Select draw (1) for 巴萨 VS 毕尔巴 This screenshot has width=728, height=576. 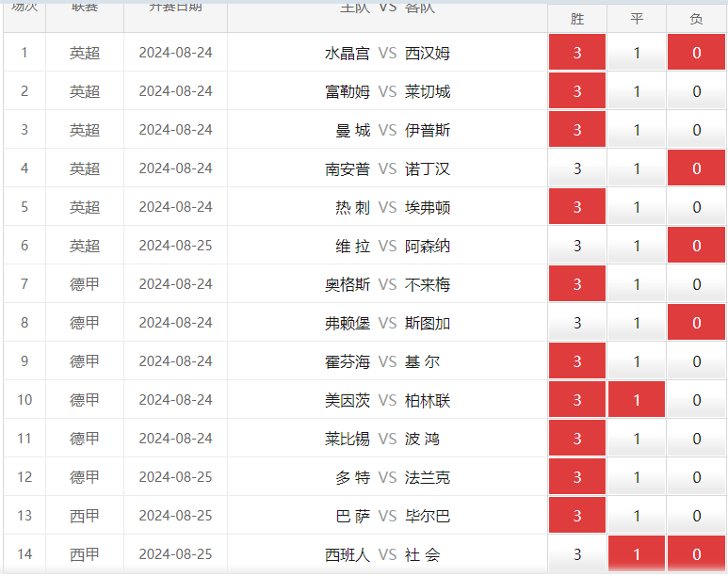click(x=637, y=514)
